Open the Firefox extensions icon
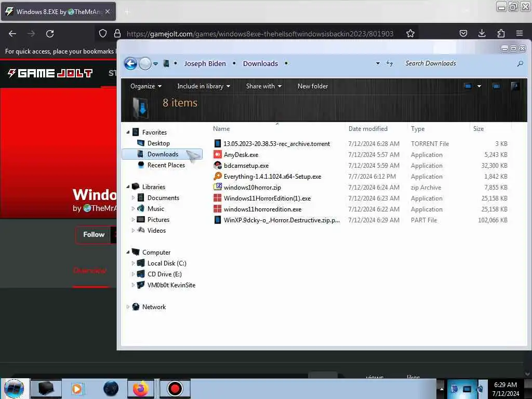The width and height of the screenshot is (532, 399). 501,33
